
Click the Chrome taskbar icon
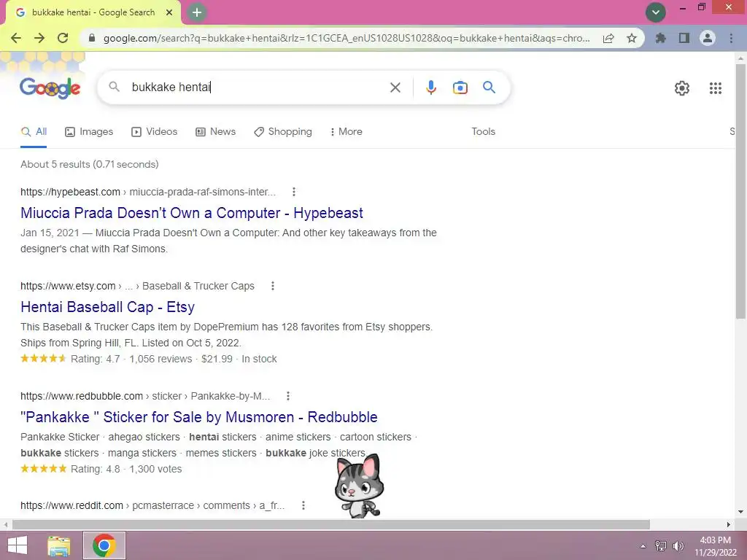[x=104, y=545]
